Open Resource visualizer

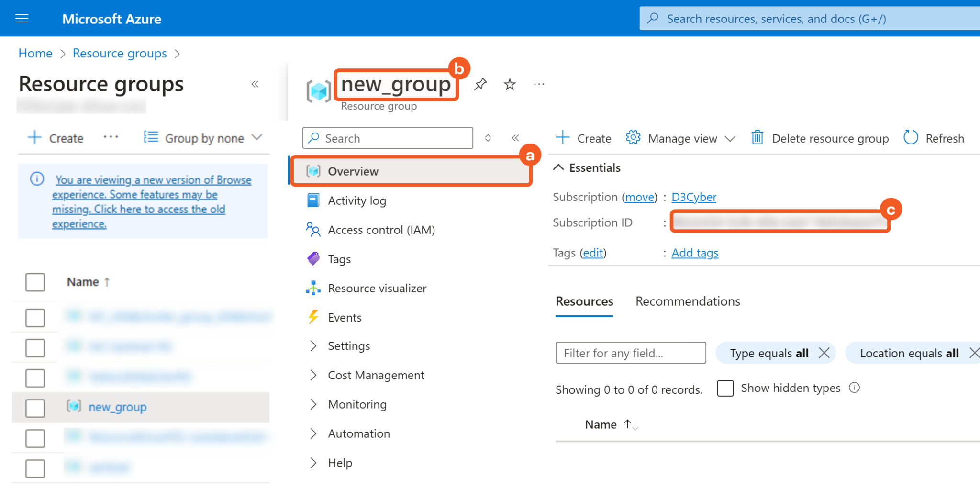[x=377, y=288]
